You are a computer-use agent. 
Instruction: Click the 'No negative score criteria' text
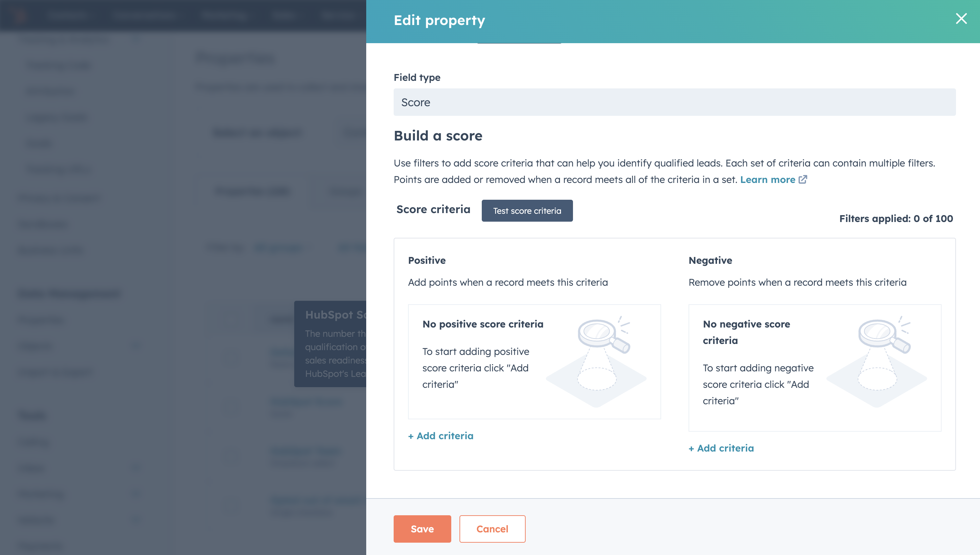coord(746,332)
